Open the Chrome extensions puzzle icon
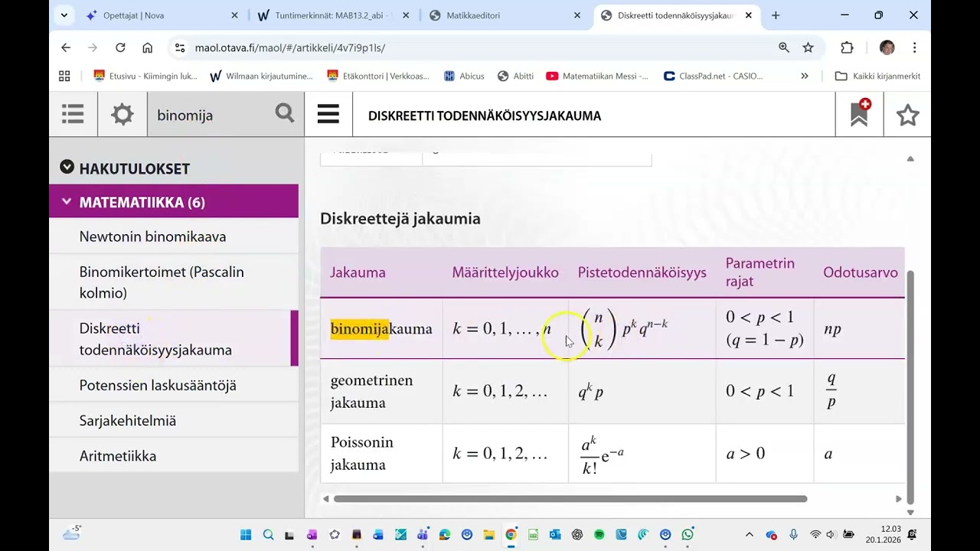980x551 pixels. 847,47
